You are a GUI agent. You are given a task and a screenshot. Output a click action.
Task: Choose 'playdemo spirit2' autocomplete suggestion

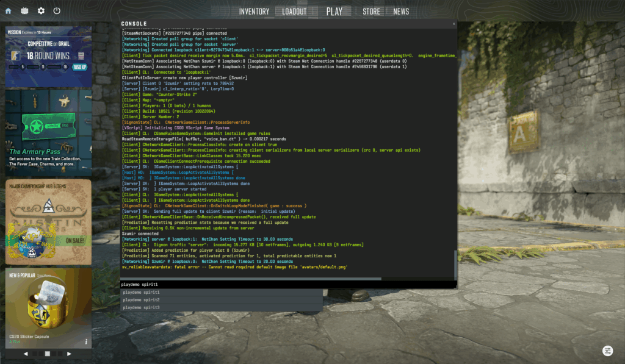(141, 300)
